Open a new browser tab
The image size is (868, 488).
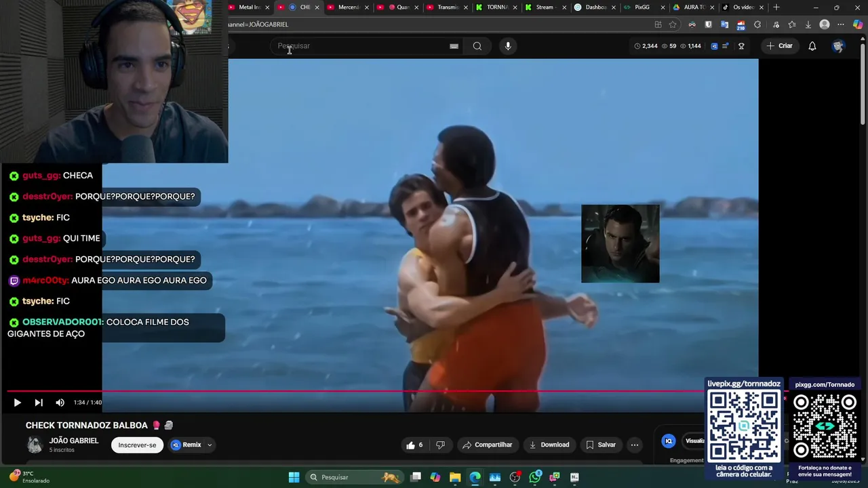(x=776, y=7)
